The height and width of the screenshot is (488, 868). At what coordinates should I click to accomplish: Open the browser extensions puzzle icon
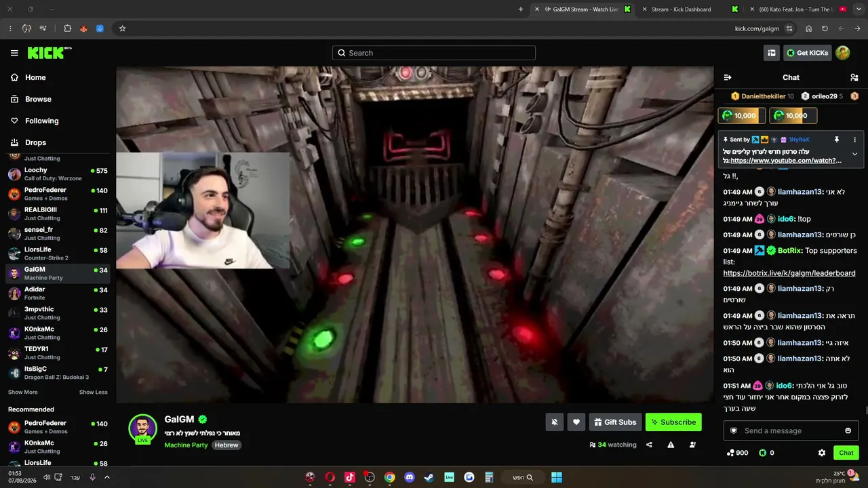pos(68,28)
